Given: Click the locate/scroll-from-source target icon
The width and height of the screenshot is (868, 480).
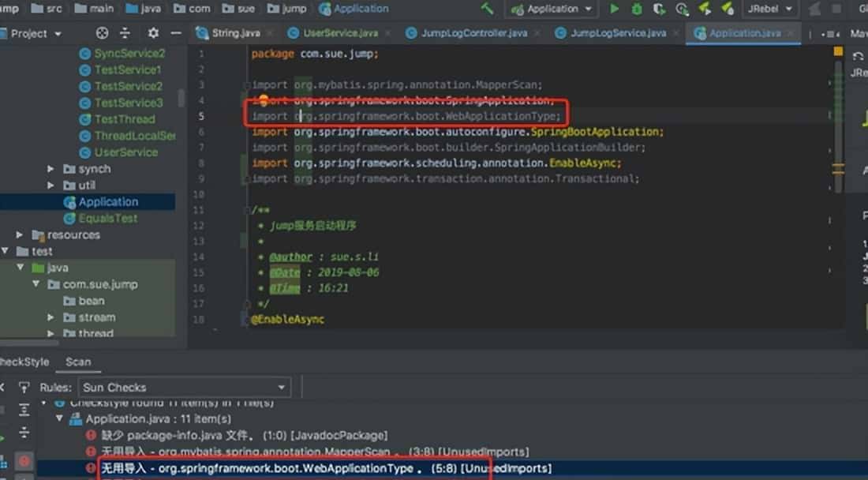Looking at the screenshot, I should [102, 33].
